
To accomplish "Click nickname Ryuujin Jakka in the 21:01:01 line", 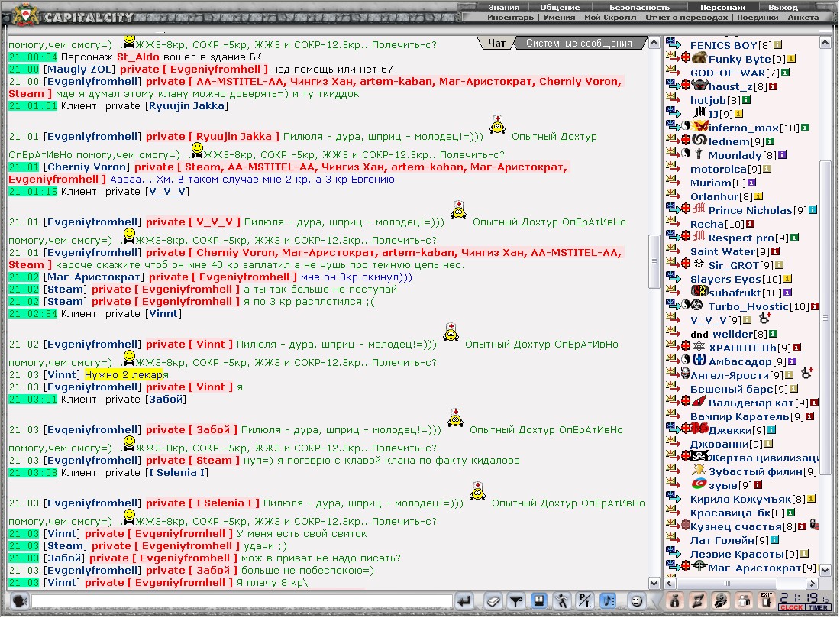I will coord(186,106).
